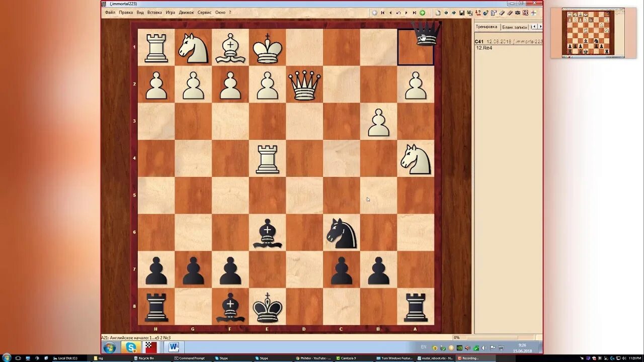Select the black king on e8

pos(267,307)
